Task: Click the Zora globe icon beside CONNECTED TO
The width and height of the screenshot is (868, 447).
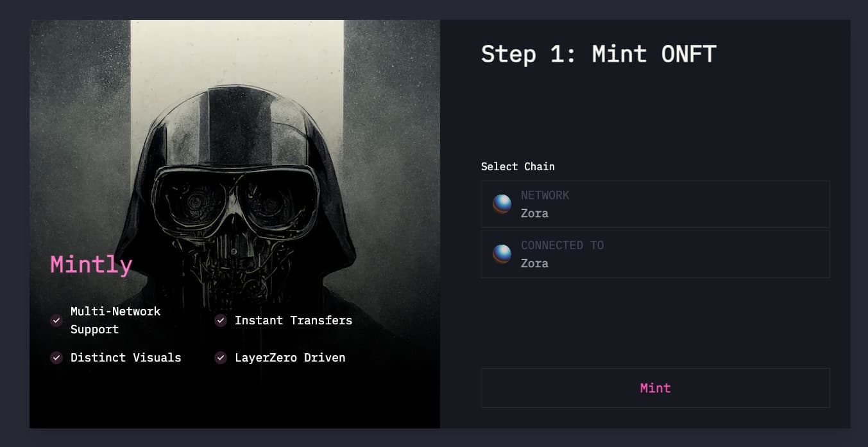Action: pos(502,254)
